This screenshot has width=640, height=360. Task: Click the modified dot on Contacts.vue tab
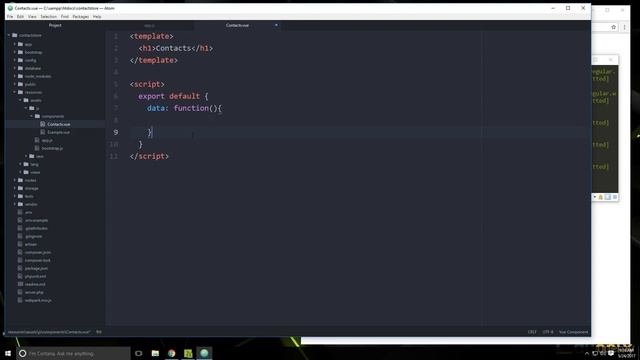[276, 25]
